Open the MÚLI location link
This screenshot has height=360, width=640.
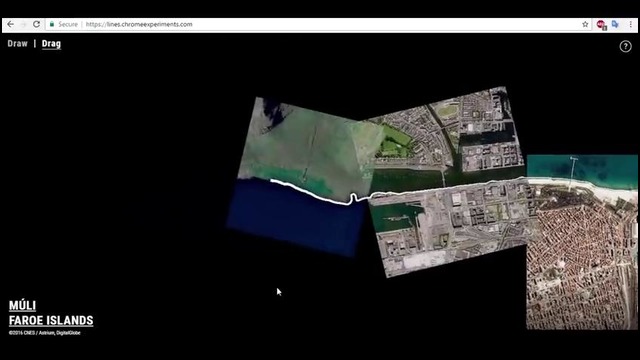point(22,306)
